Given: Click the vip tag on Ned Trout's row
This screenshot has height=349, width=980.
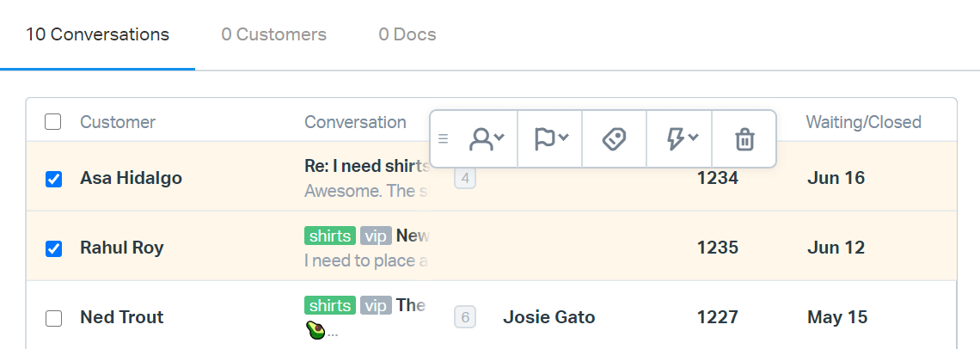Looking at the screenshot, I should [x=376, y=305].
